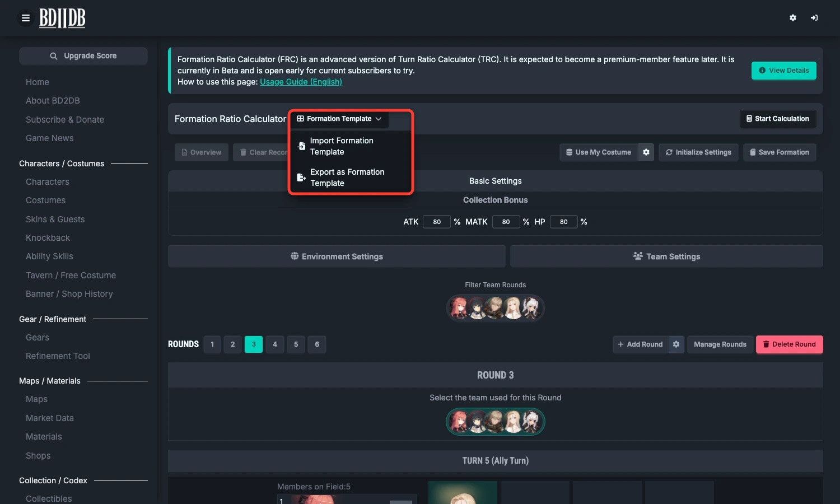This screenshot has width=840, height=504.
Task: Open the Usage Guide (English) link
Action: coord(301,82)
